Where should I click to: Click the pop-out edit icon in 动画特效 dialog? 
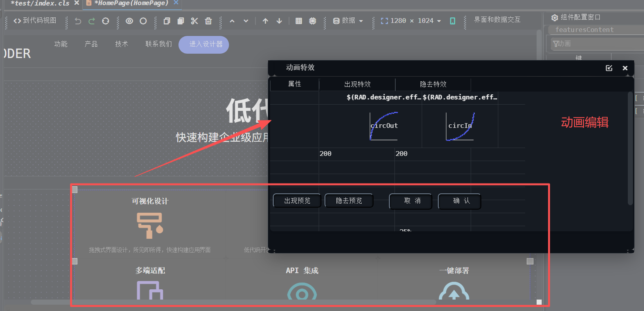pos(609,68)
